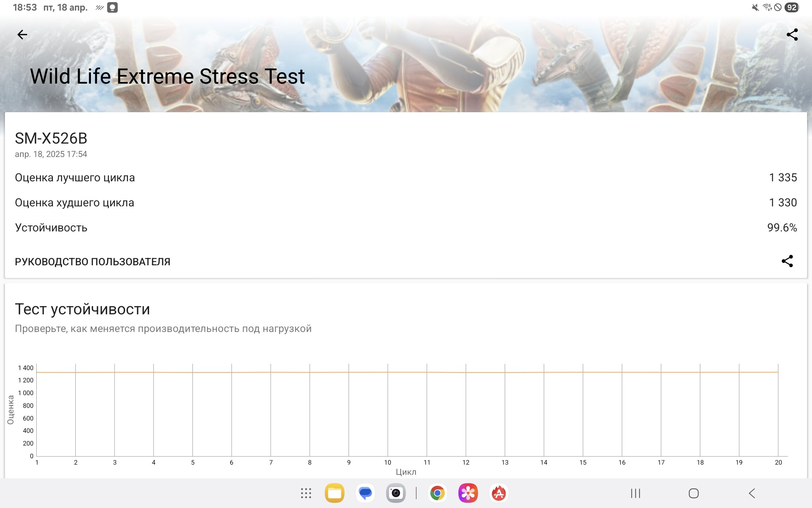
Task: Tap the Тест устойчивости heading
Action: point(82,309)
